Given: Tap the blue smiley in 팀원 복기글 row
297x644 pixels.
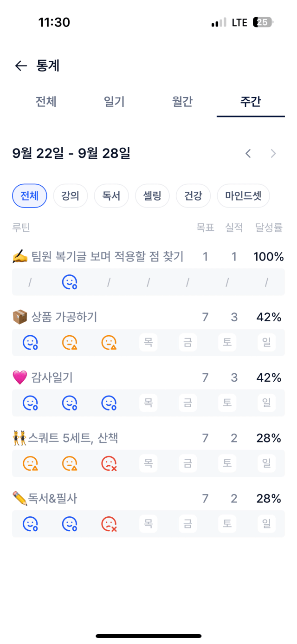Looking at the screenshot, I should pyautogui.click(x=70, y=282).
